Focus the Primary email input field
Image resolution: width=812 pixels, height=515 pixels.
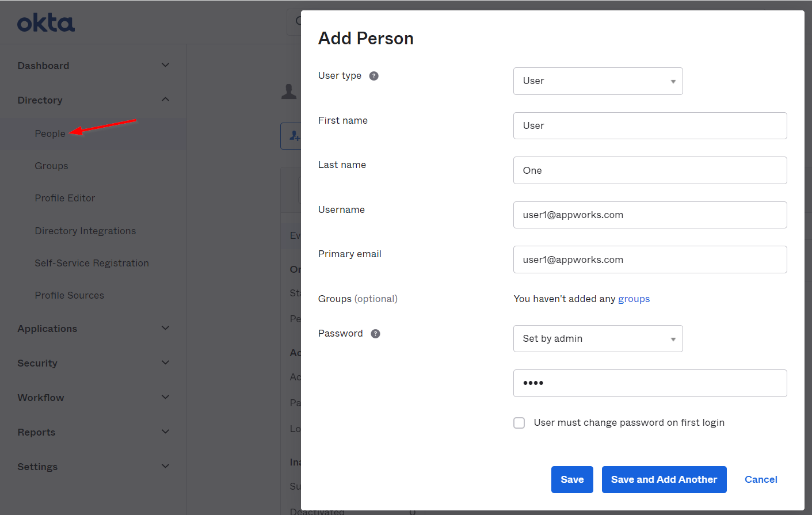650,260
